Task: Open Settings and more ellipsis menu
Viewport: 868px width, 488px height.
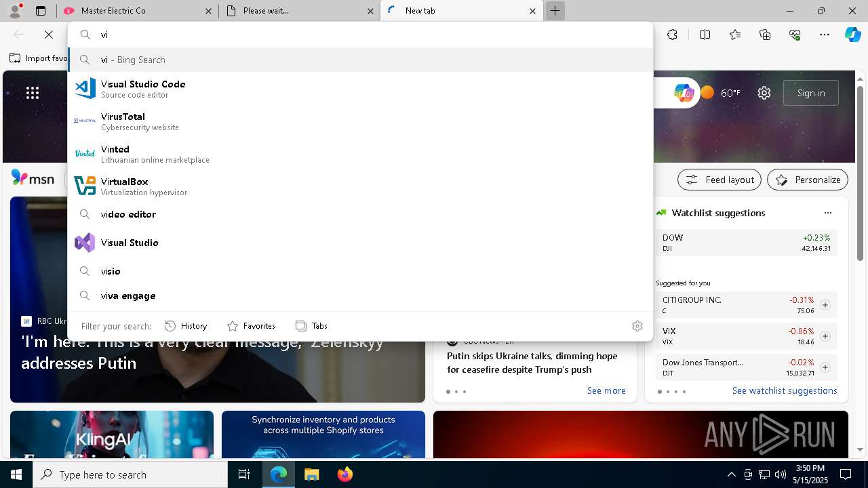Action: [825, 35]
